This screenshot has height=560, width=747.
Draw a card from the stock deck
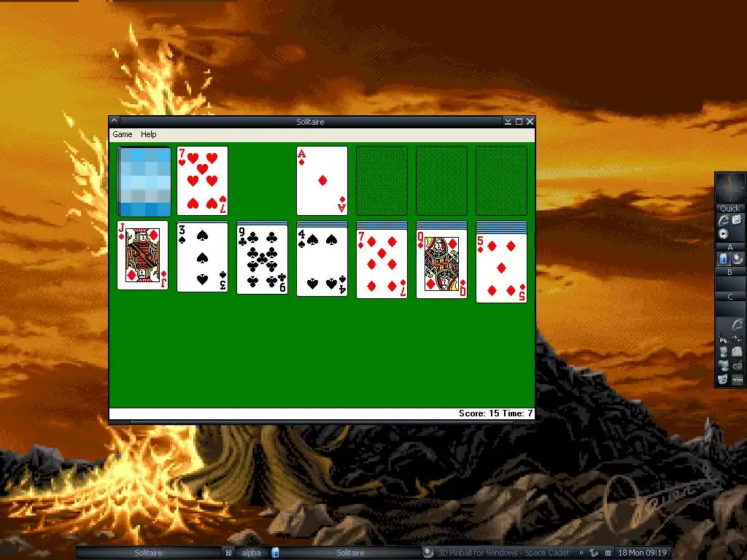pyautogui.click(x=144, y=182)
